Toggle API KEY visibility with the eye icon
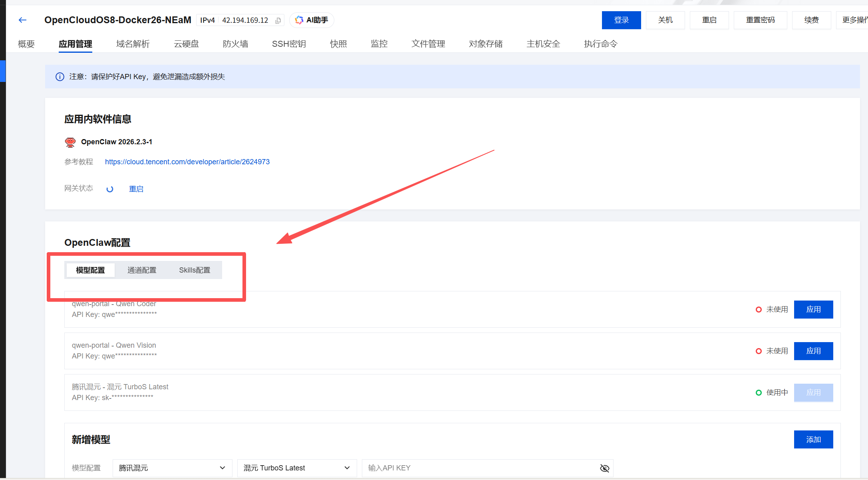The image size is (868, 480). (604, 468)
